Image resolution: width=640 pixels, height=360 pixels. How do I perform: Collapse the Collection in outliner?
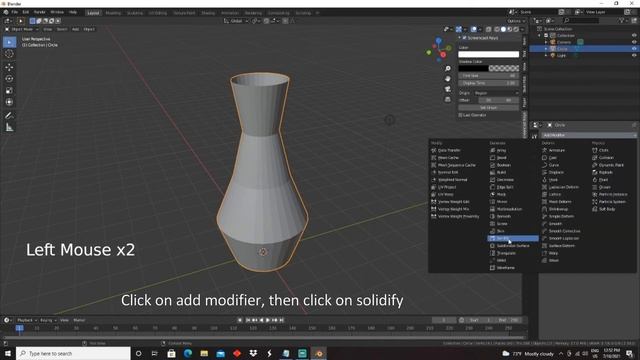tap(540, 36)
